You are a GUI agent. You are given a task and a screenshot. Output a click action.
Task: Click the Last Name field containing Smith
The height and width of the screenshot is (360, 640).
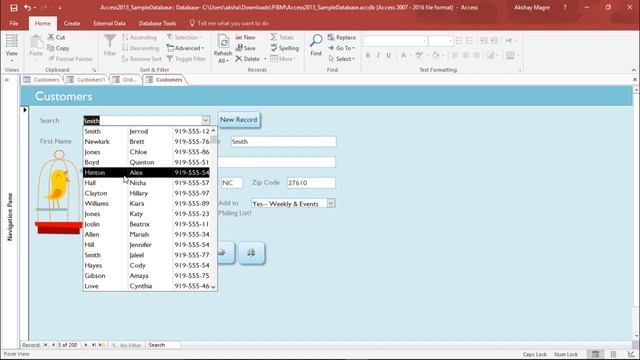[x=283, y=142]
